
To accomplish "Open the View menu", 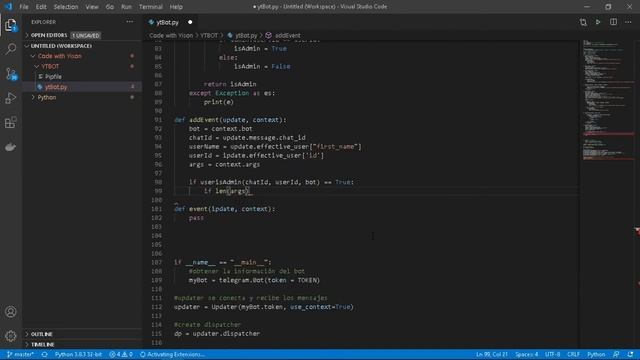I will click(x=92, y=7).
